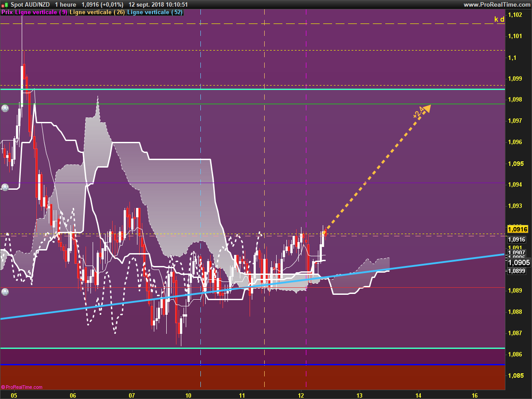Click the © ProRealTime.com copyright link
The height and width of the screenshot is (399, 532).
22,387
